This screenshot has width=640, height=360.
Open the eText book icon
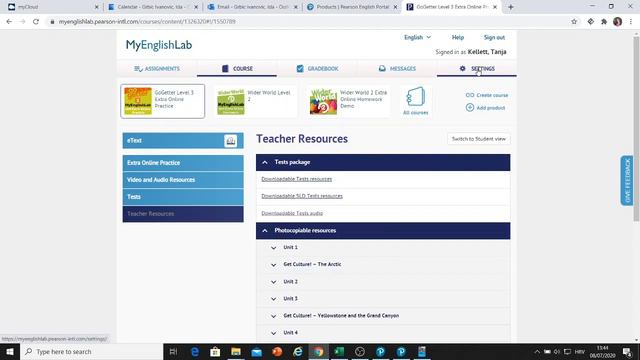231,141
